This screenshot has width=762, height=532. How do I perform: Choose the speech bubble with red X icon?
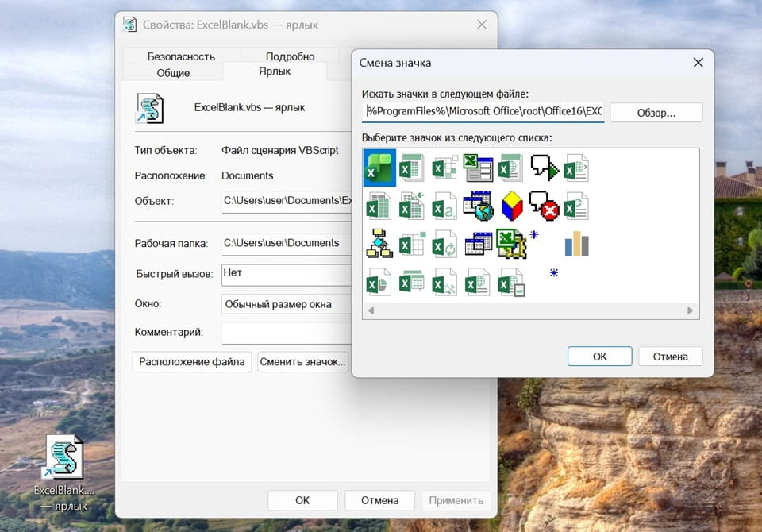544,206
